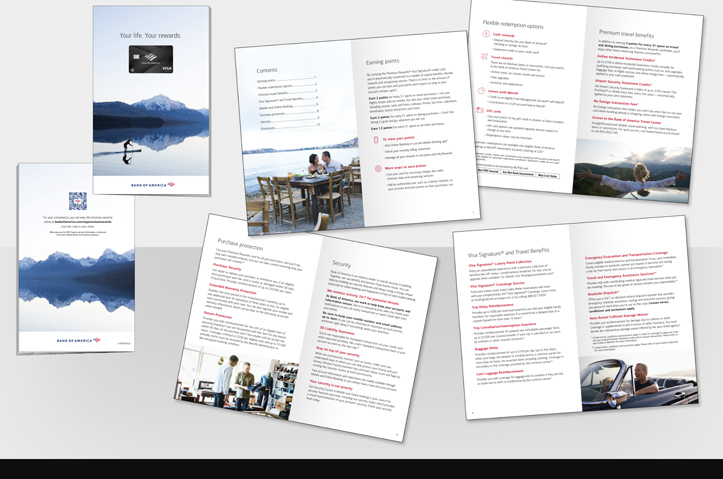Click the 'Invest with Merrill' subheading
This screenshot has width=723, height=479.
tap(503, 92)
